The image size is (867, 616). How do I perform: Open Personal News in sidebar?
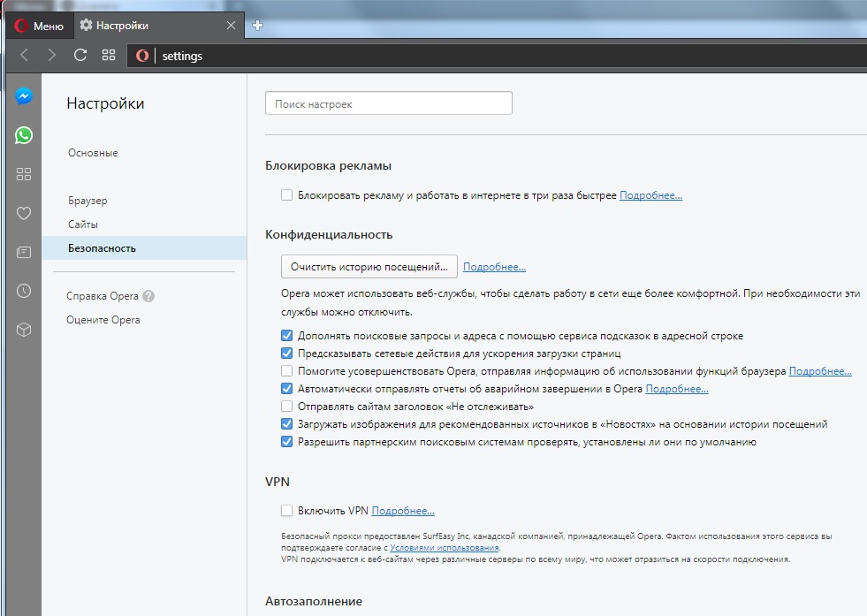(24, 252)
